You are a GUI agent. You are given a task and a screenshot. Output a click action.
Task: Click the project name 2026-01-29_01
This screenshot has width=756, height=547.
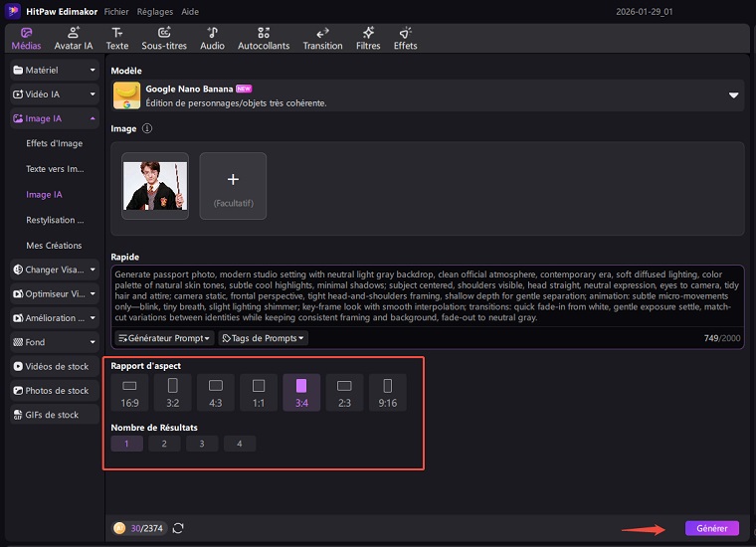[x=645, y=12]
